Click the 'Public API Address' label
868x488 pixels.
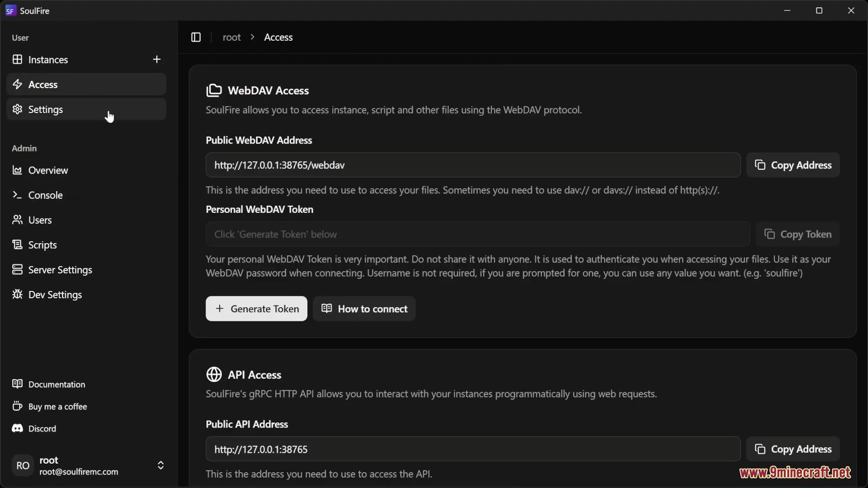pyautogui.click(x=247, y=424)
